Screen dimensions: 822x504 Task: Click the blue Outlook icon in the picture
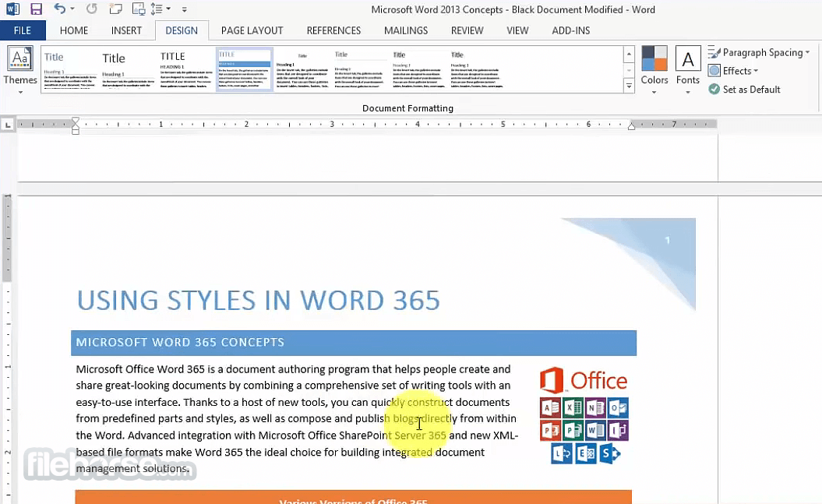(618, 407)
